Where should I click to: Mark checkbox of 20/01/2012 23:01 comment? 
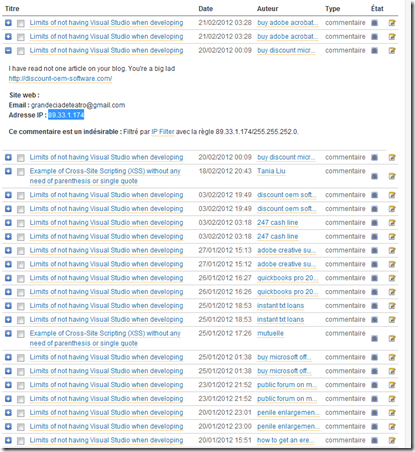pyautogui.click(x=21, y=413)
